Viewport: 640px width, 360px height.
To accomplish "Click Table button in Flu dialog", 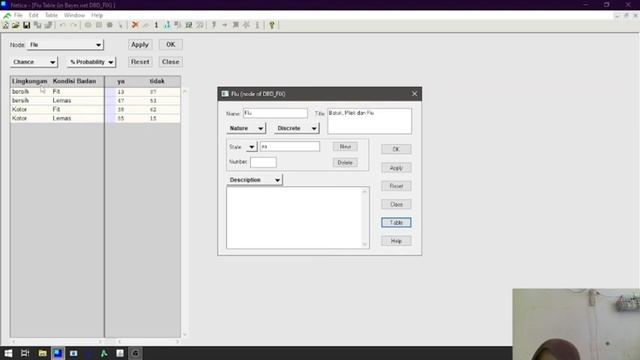I will click(x=396, y=222).
